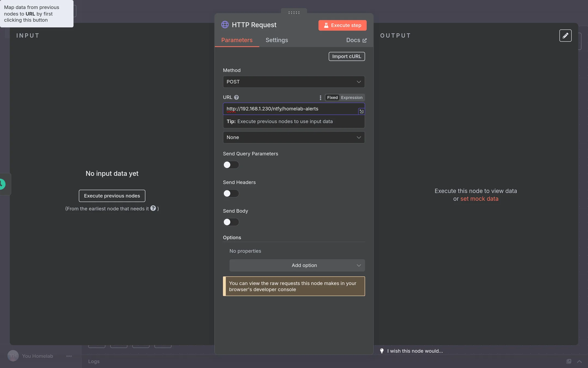Open the You Homelab user options dots
Screen dimensions: 588x368
[x=69, y=356]
